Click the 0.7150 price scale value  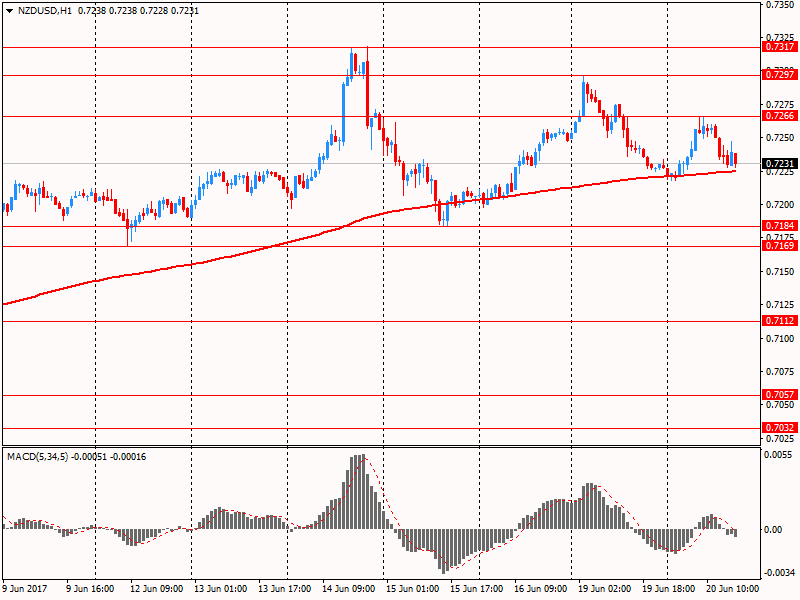[x=780, y=272]
